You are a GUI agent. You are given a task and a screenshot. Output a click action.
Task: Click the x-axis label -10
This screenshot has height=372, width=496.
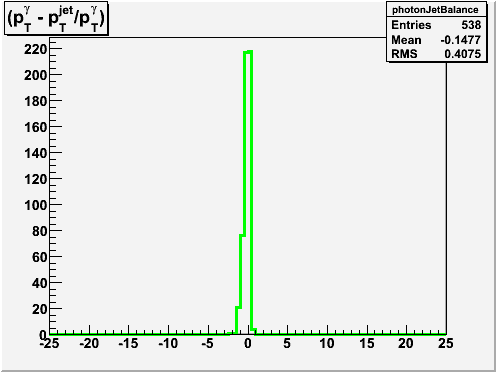tap(168, 343)
